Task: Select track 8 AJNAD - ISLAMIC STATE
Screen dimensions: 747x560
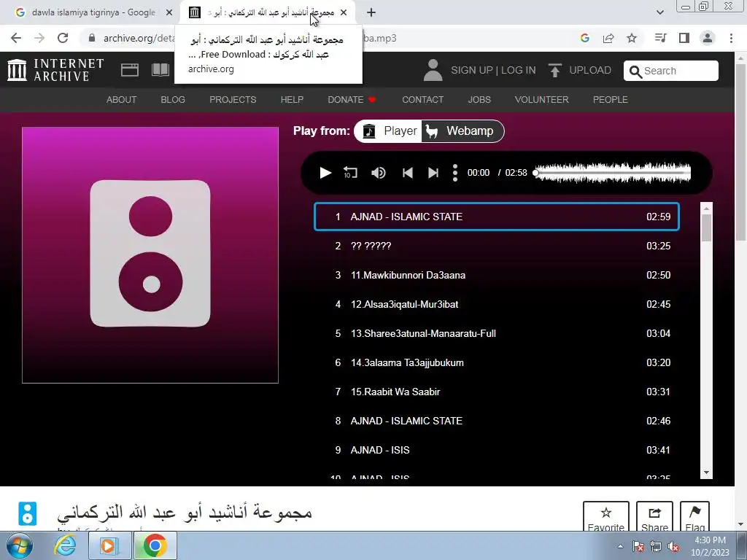Action: (x=496, y=421)
